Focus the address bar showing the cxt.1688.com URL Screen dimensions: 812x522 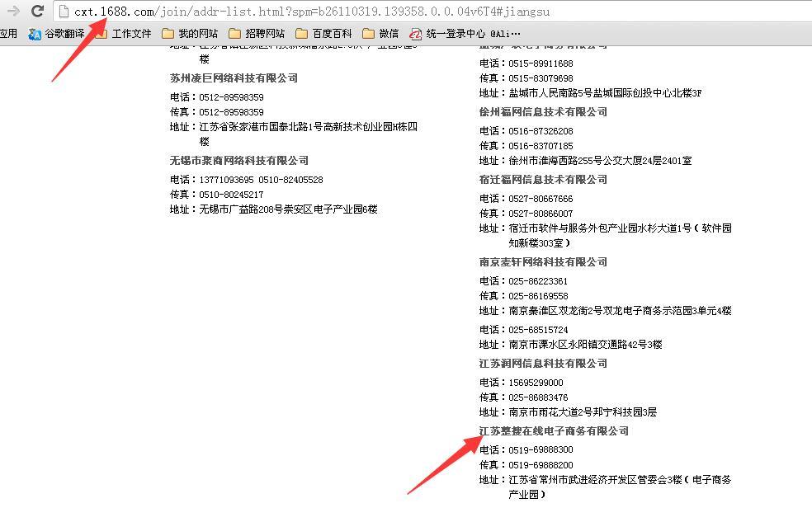point(434,11)
